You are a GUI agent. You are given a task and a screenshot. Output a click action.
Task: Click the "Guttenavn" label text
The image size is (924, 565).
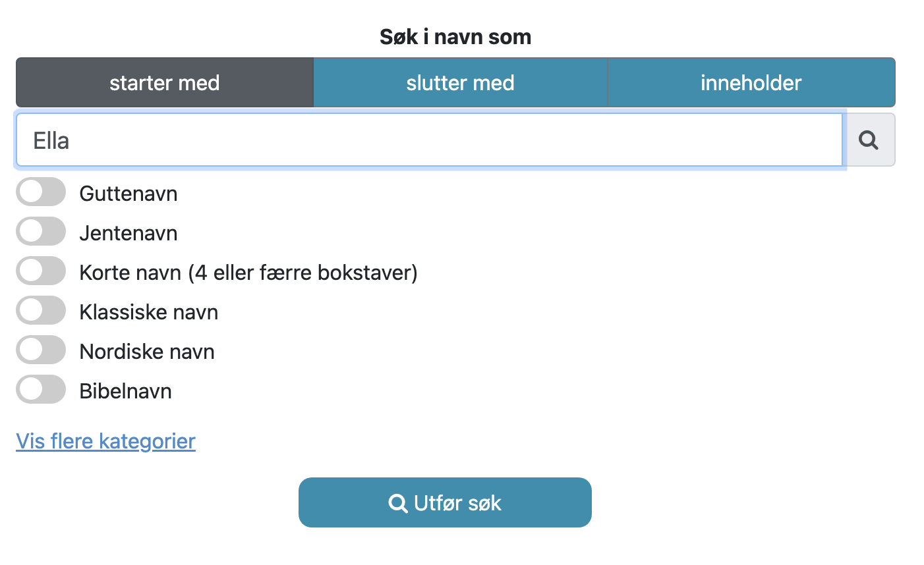[x=129, y=194]
